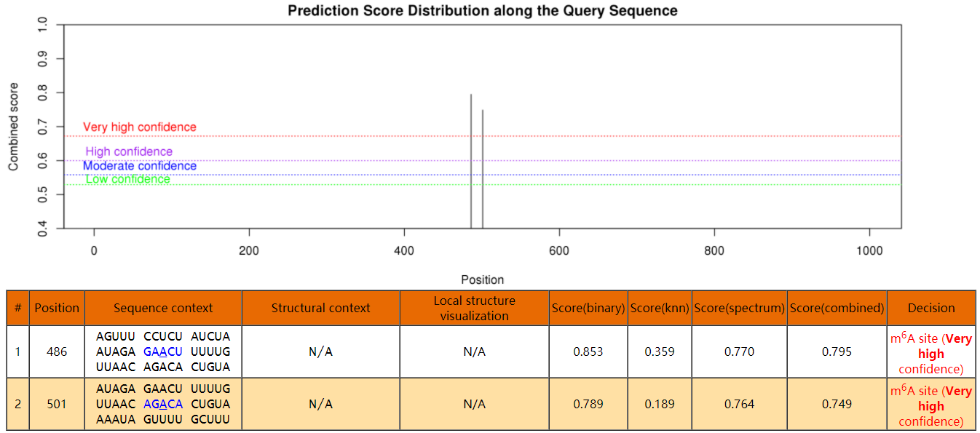The image size is (980, 433).
Task: Click the blue Moderate confidence threshold label
Action: tap(140, 166)
